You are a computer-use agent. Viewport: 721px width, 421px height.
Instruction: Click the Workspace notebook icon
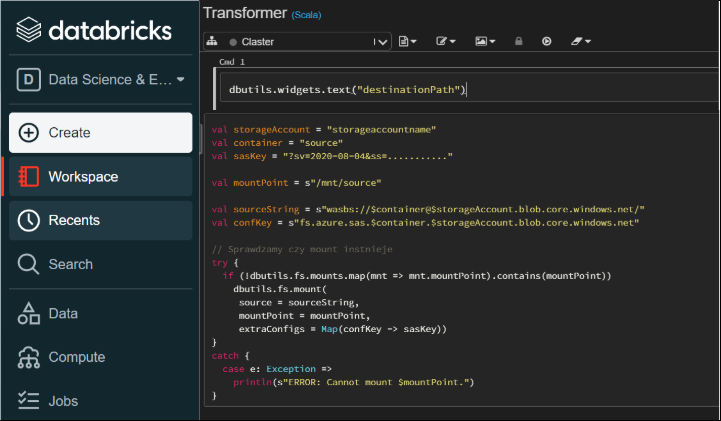pyautogui.click(x=29, y=176)
